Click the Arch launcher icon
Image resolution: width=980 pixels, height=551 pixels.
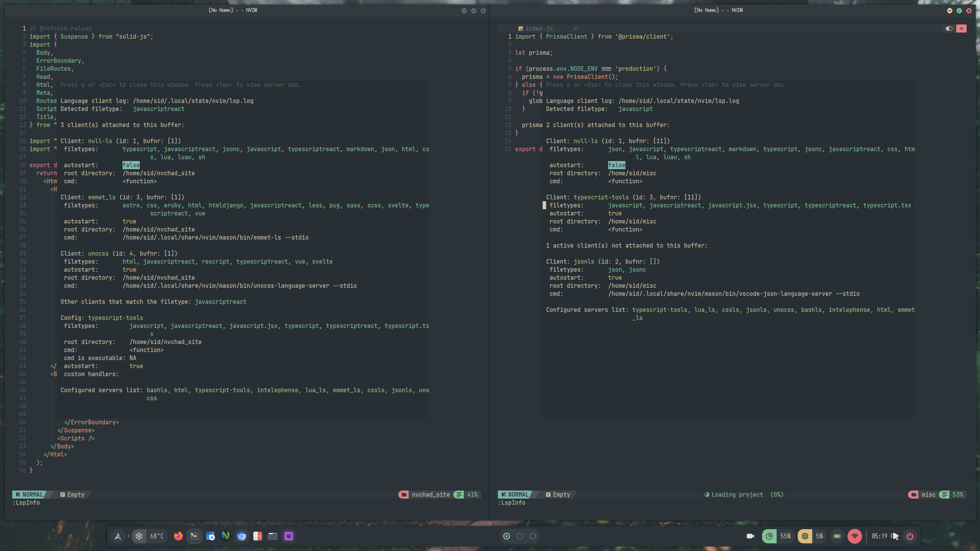(x=118, y=536)
